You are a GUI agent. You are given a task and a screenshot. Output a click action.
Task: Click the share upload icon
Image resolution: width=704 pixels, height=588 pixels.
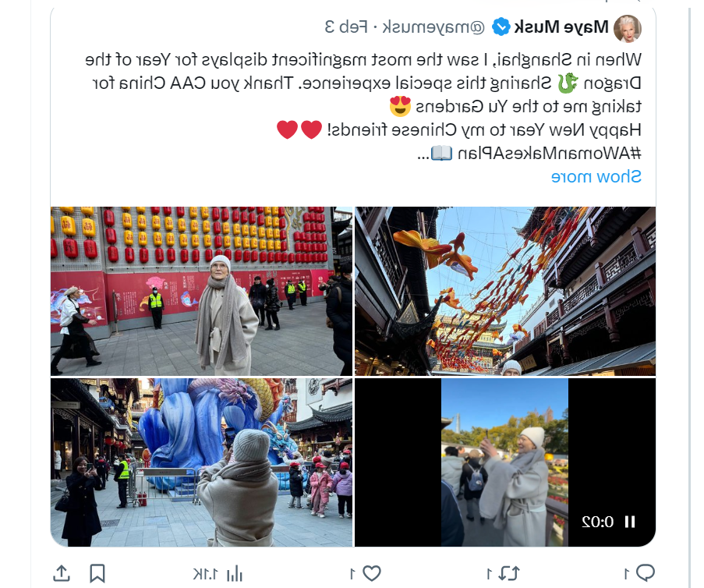(x=62, y=574)
